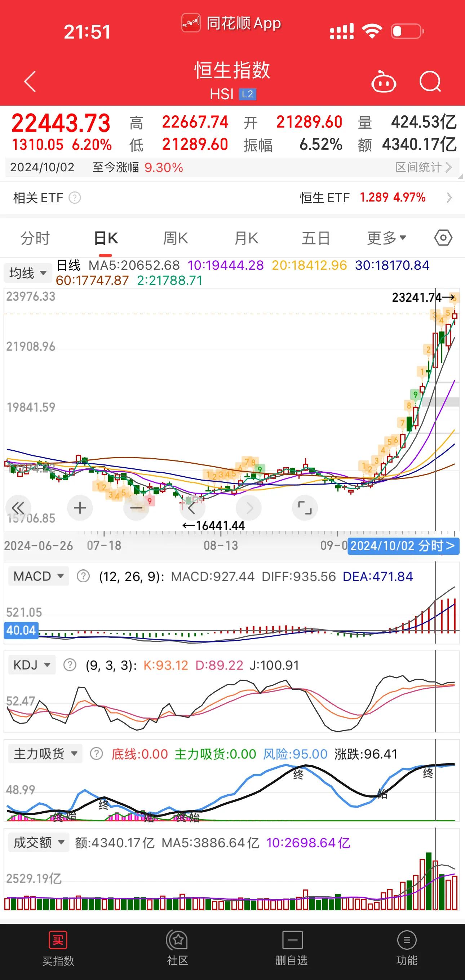Tap 主力吸货 help question mark icon
Image resolution: width=465 pixels, height=980 pixels.
[x=97, y=754]
